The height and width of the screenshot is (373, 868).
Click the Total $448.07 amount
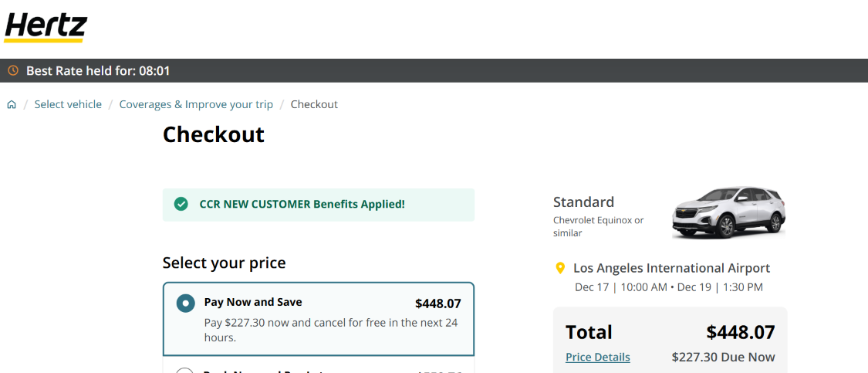click(740, 332)
